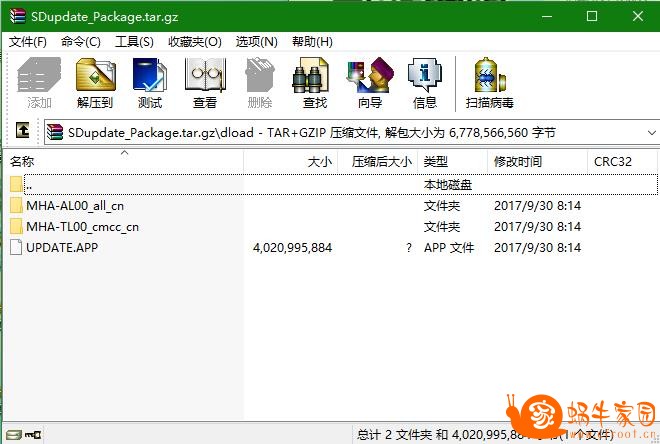Viewport: 660px width, 444px height.
Task: Select the MHA-AL00_all_cn folder name
Action: point(75,206)
